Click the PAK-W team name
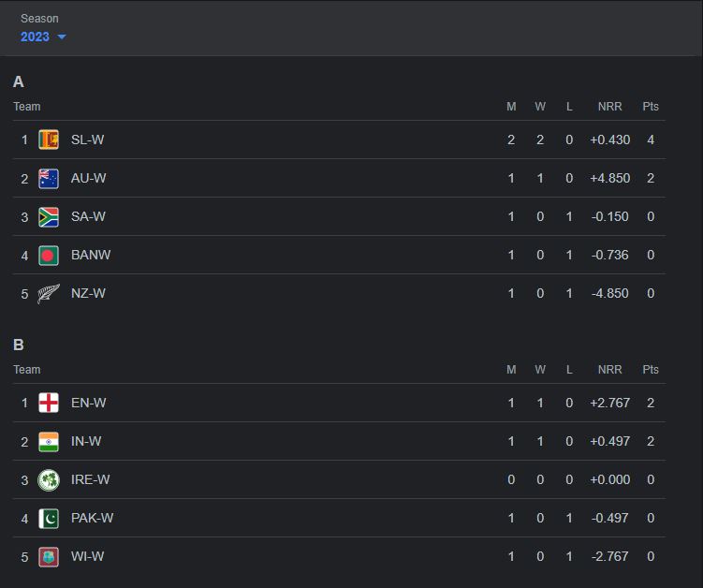Image resolution: width=703 pixels, height=588 pixels. tap(93, 518)
